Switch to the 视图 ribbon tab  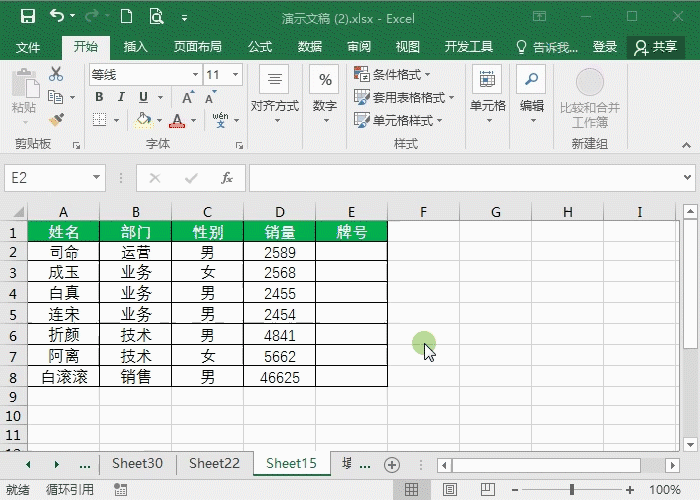[408, 47]
